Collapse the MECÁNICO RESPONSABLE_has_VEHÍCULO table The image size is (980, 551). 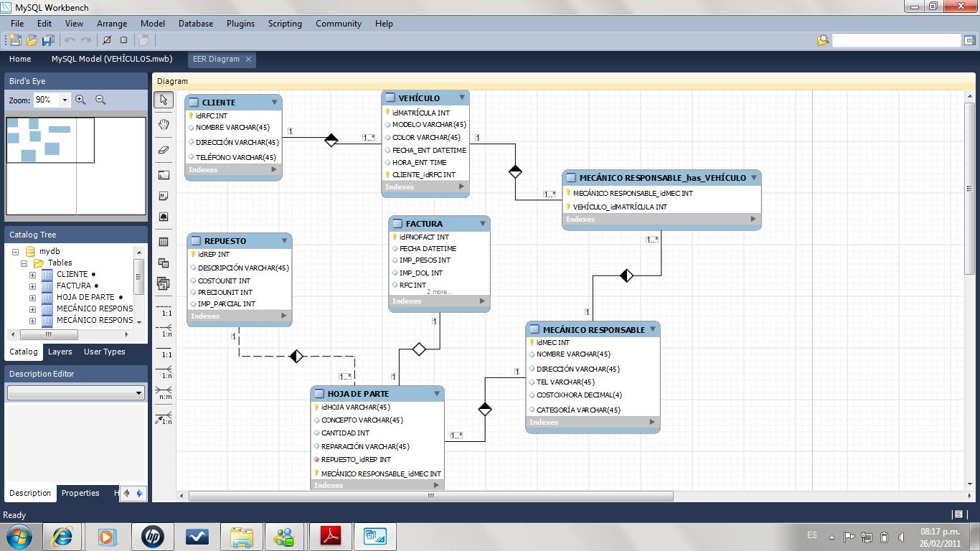[753, 177]
